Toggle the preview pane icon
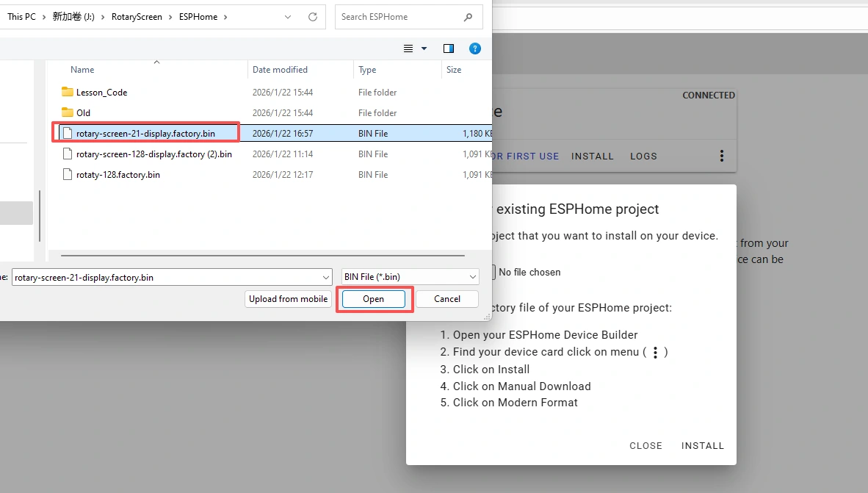 pos(449,48)
